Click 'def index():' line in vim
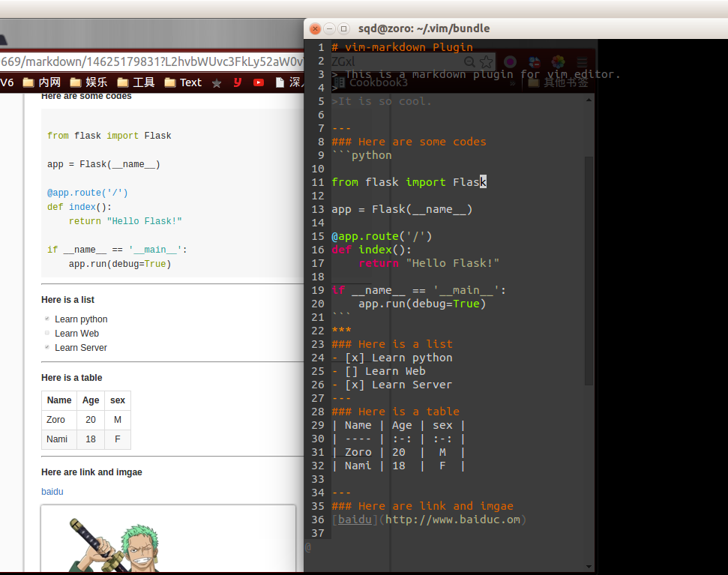Viewport: 728px width, 575px height. 371,250
